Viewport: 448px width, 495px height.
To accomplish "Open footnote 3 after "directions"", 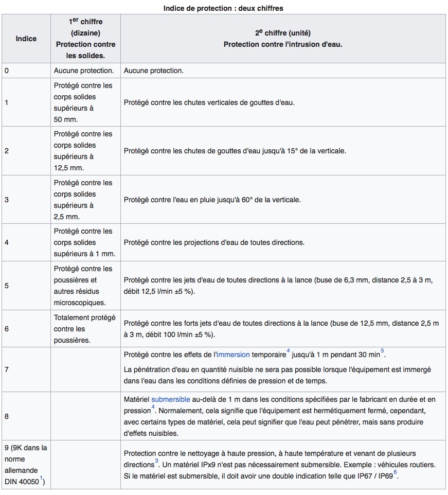I will click(x=156, y=461).
